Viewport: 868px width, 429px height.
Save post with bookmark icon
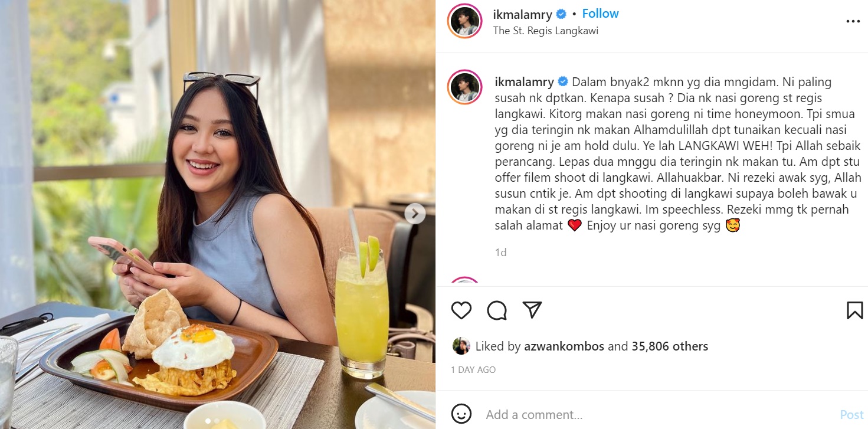click(x=854, y=310)
